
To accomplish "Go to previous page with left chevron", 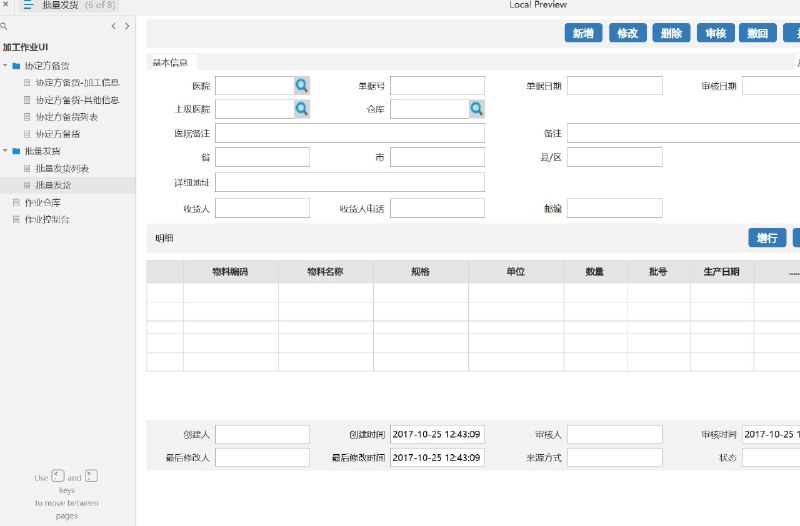I will coord(113,26).
